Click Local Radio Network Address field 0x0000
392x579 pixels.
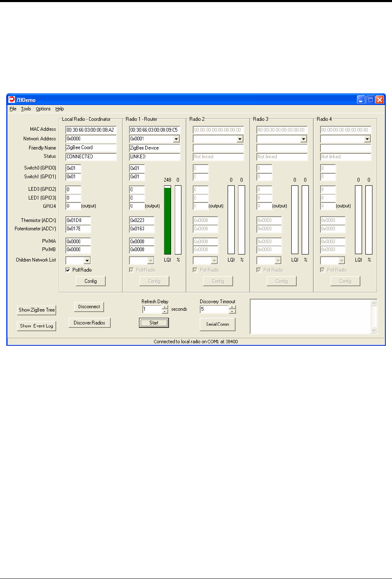[x=91, y=139]
